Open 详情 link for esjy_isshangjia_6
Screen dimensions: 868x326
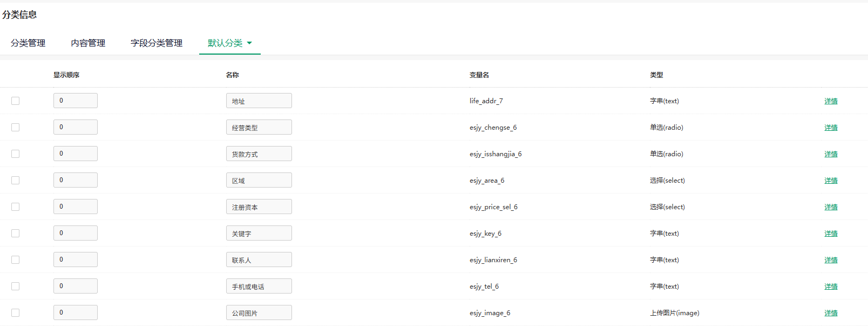coord(831,154)
